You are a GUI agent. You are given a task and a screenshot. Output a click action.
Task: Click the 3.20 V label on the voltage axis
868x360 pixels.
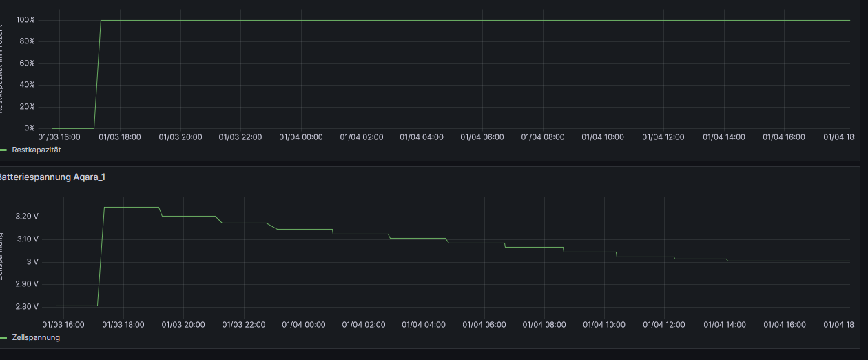[x=26, y=217]
